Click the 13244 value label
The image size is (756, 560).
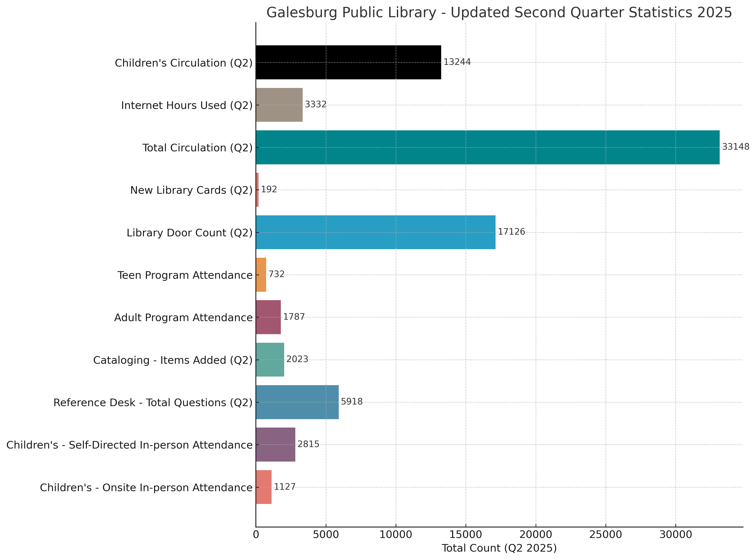coord(457,62)
